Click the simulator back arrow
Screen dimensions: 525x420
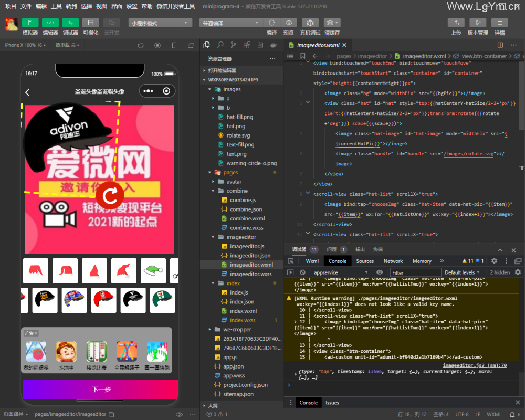coord(27,92)
